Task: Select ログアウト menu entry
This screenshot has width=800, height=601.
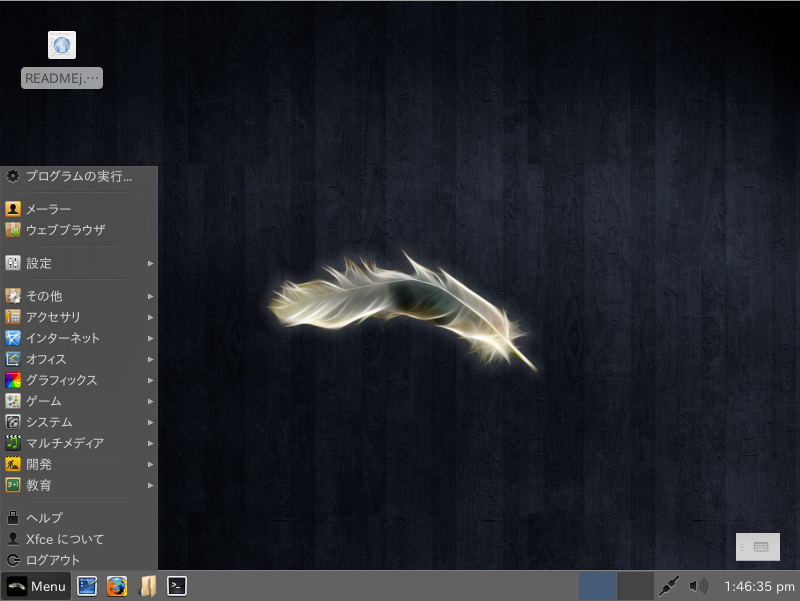Action: tap(79, 560)
